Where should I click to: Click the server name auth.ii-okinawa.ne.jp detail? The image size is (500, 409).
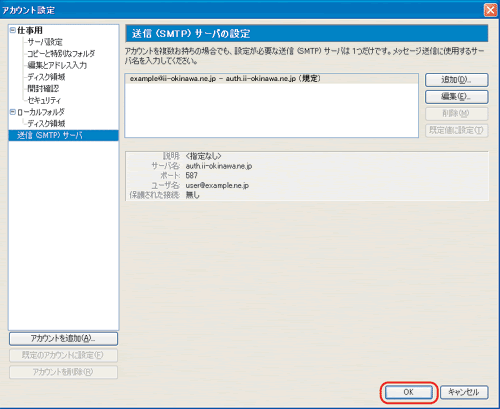219,166
